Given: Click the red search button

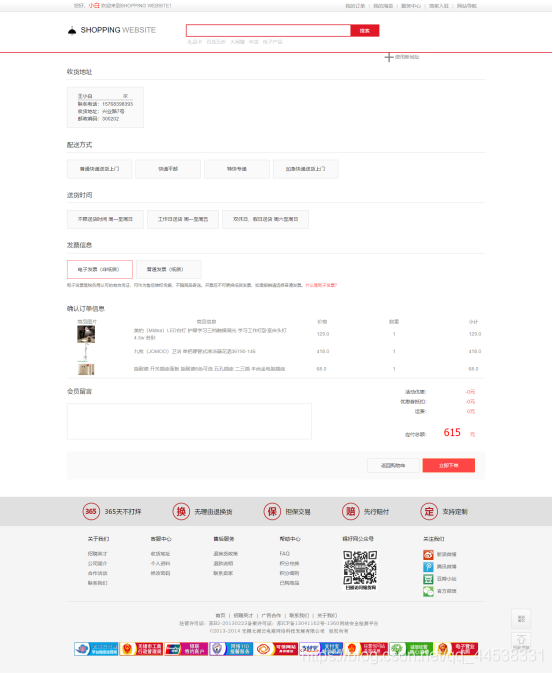Looking at the screenshot, I should pos(365,31).
